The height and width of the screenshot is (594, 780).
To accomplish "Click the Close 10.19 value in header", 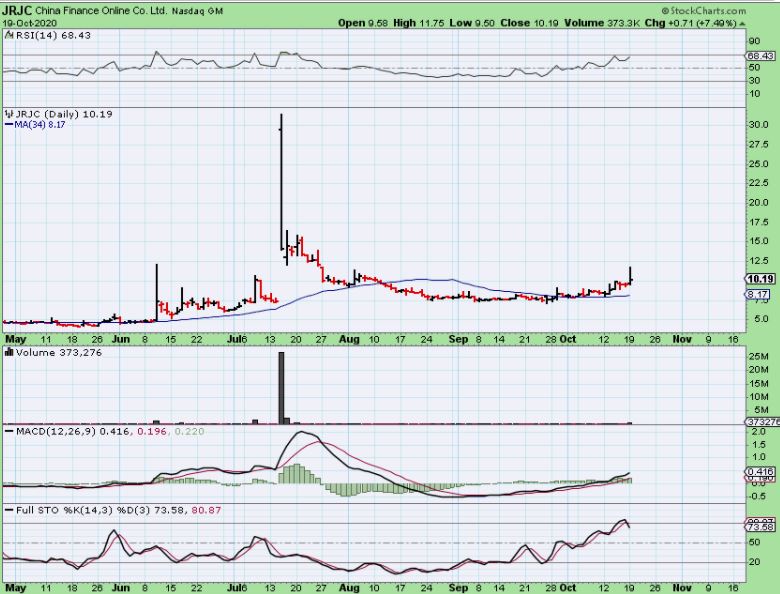I will point(529,23).
